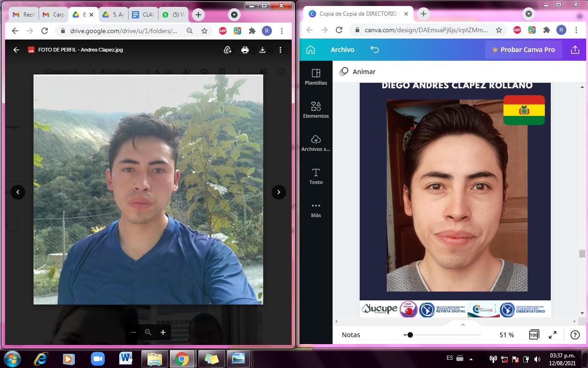588x368 pixels.
Task: Open the S extension in Canva window
Action: pyautogui.click(x=532, y=30)
